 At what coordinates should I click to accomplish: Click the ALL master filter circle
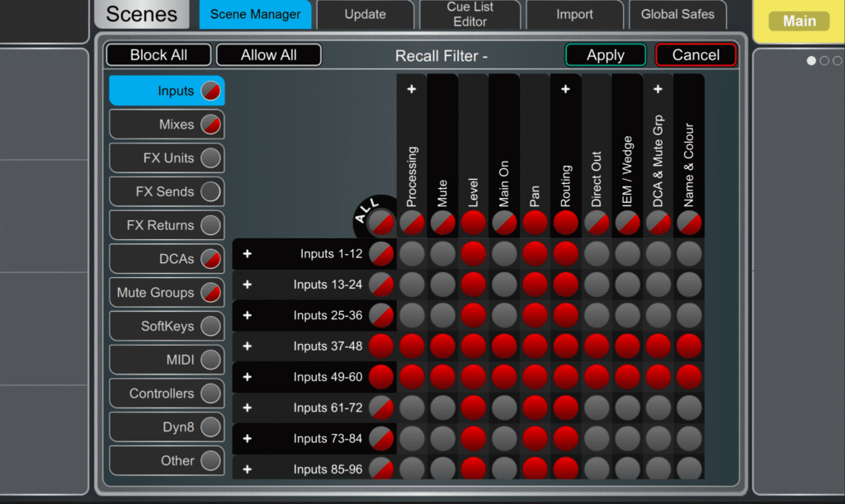pos(380,222)
